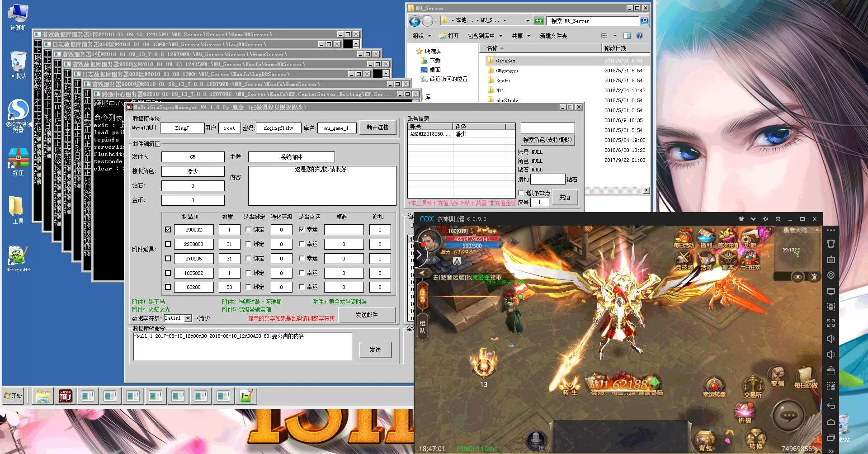Toggle the eye visibility icon in game minimap
The width and height of the screenshot is (868, 454).
tap(797, 277)
